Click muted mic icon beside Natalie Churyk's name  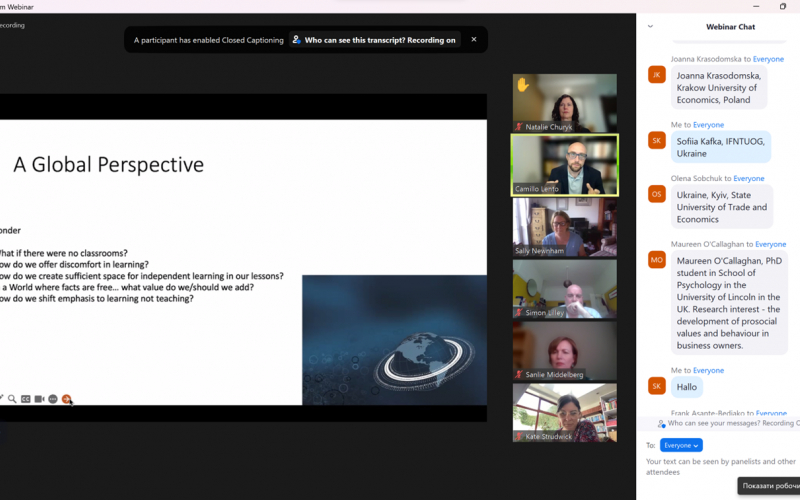coord(519,127)
